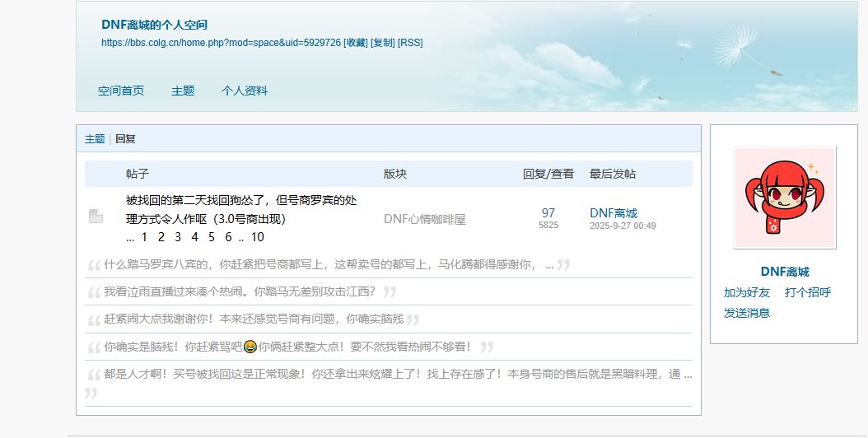Click 发送消息 to send message
Viewport: 868px width, 438px height.
pyautogui.click(x=747, y=313)
